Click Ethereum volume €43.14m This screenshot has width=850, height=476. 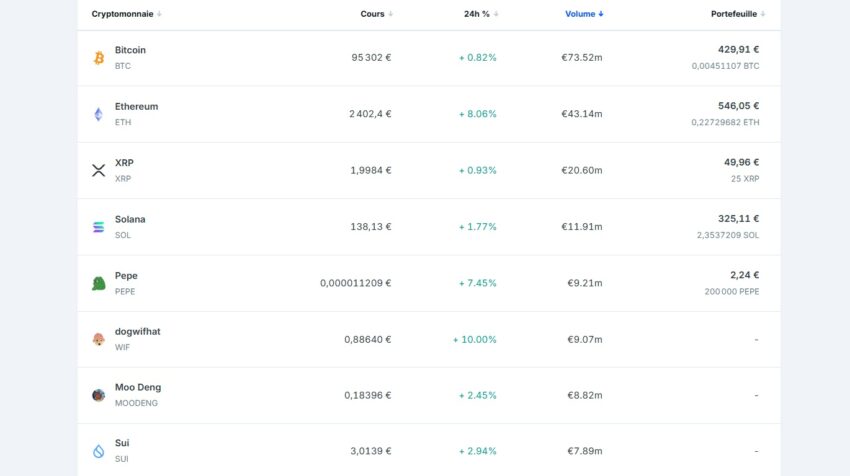[x=582, y=114]
